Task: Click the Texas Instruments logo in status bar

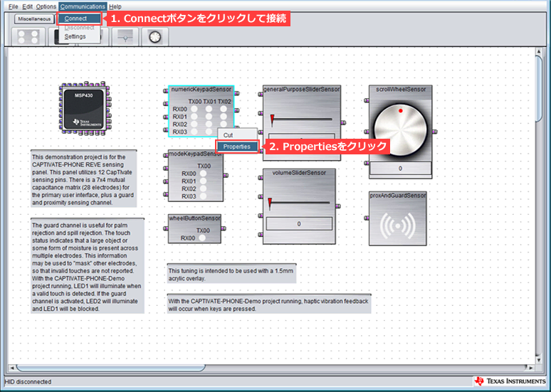Action: (510, 381)
